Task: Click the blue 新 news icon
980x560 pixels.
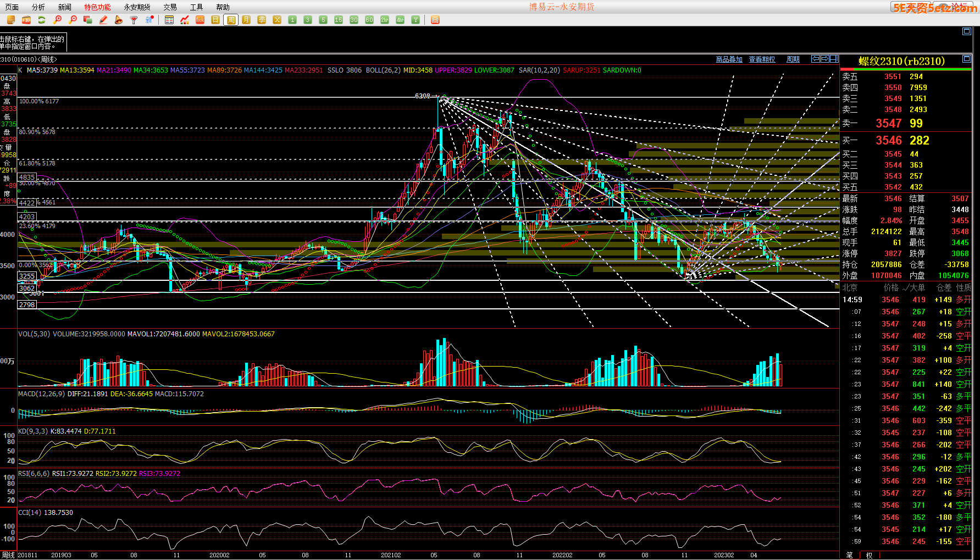Action: point(149,20)
